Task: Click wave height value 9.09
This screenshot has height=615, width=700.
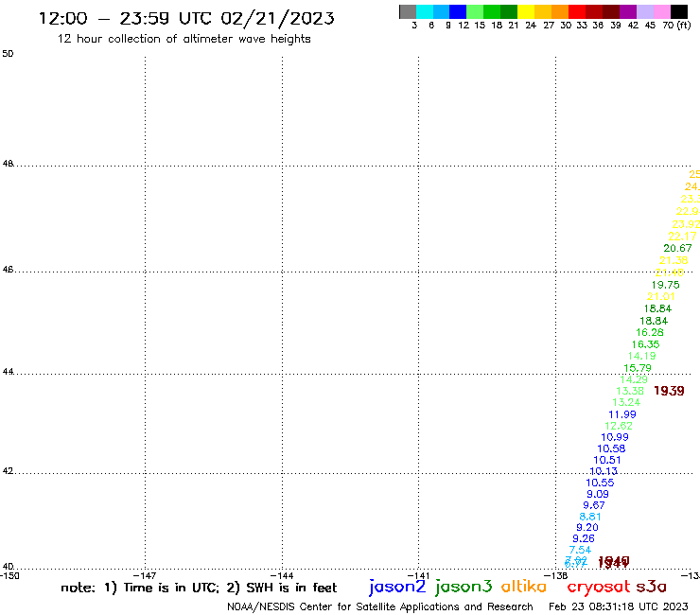Action: point(597,494)
